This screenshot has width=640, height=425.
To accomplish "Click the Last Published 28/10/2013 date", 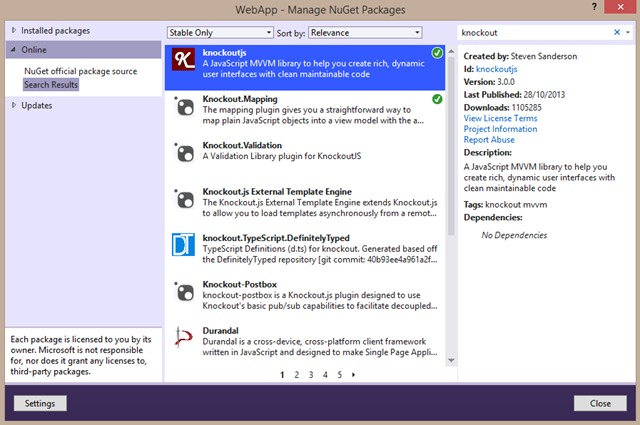I will pos(544,95).
